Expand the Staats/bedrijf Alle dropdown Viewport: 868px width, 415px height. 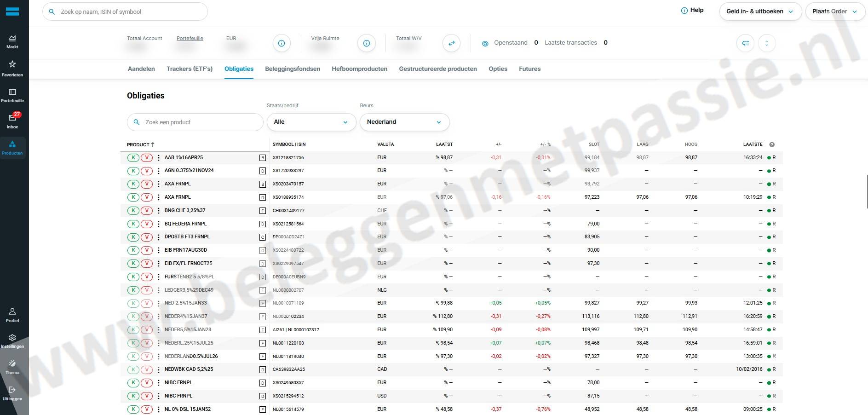[x=311, y=122]
